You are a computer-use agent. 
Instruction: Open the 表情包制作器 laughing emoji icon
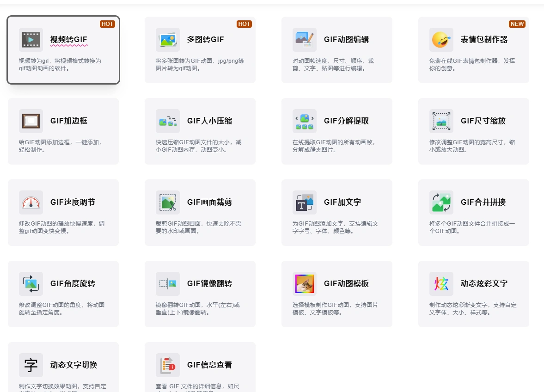441,40
